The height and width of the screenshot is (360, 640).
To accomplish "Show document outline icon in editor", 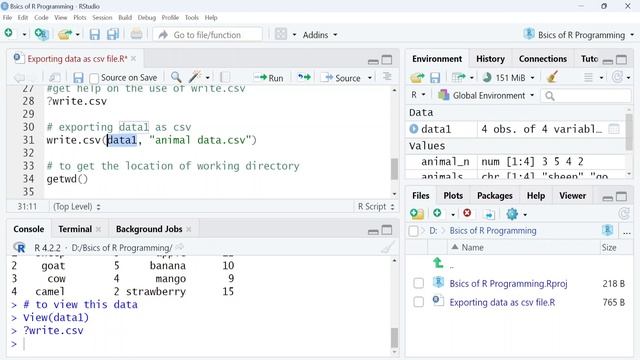I will 387,77.
